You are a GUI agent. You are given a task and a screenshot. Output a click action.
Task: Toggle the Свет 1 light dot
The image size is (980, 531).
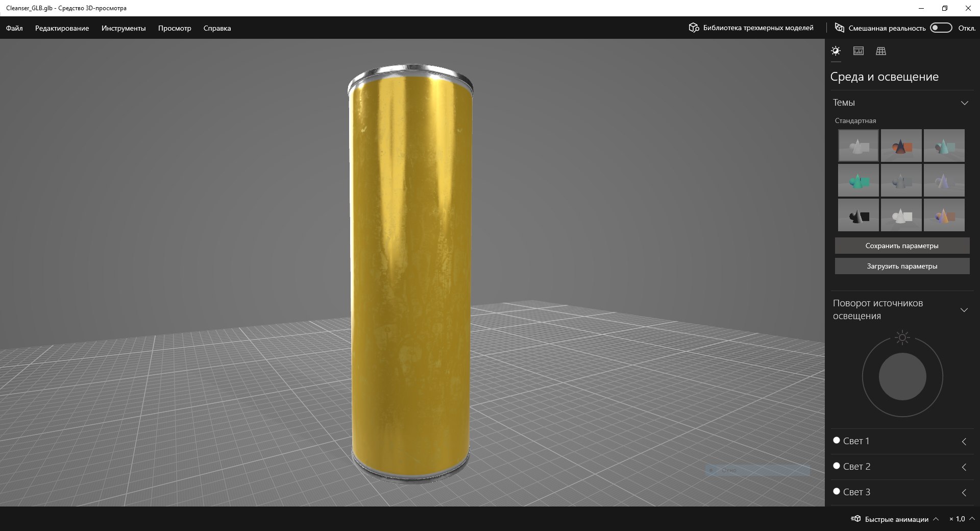pos(836,440)
